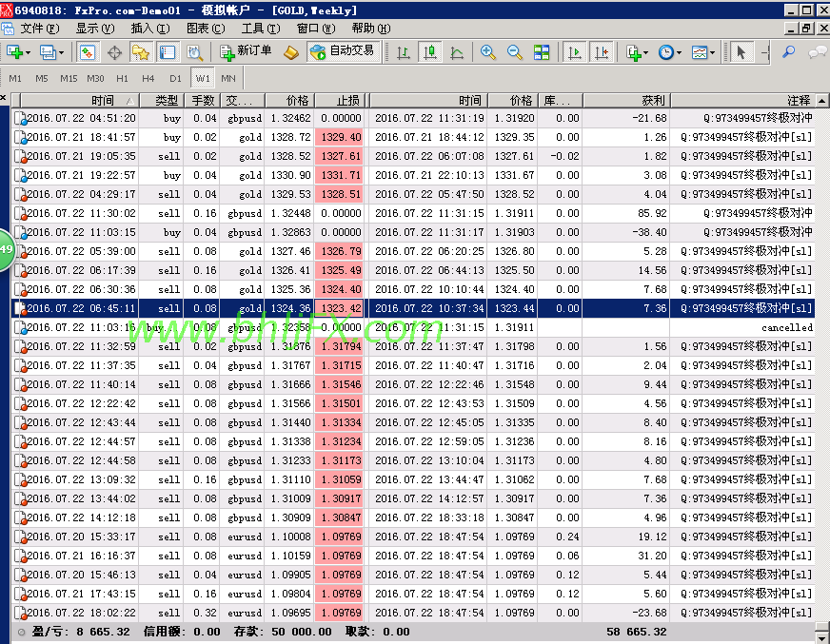The height and width of the screenshot is (644, 830).
Task: Click the 盈/亏: 8 665.32 summary text
Action: (x=81, y=632)
